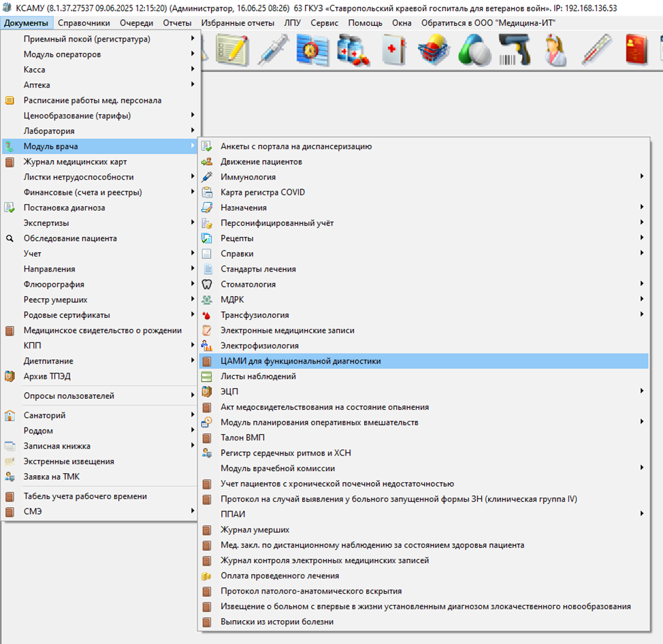Select Архив ТПЭД menu item

(100, 376)
